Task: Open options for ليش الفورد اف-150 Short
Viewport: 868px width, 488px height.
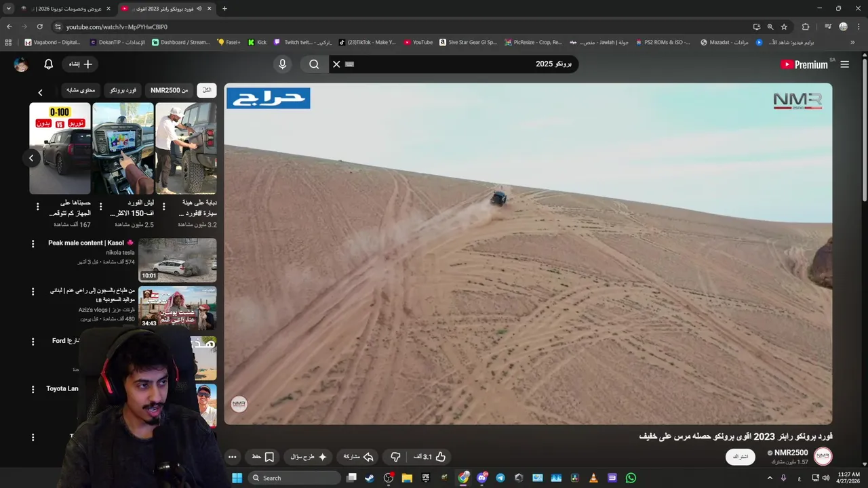Action: coord(100,206)
